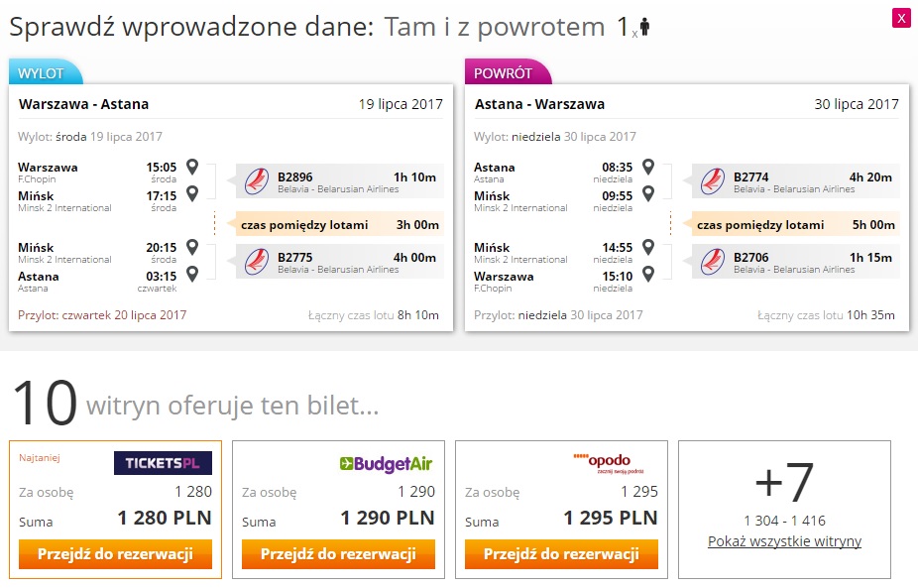Click Belavia logo for flight B2706
918x588 pixels.
pyautogui.click(x=713, y=261)
